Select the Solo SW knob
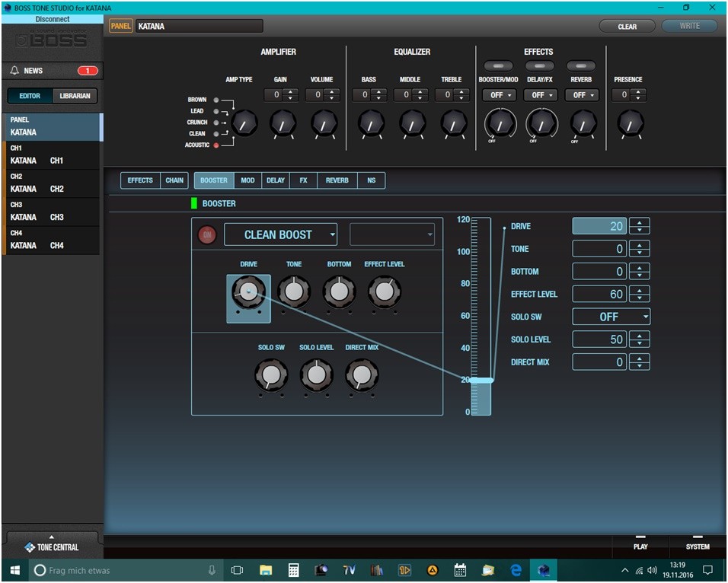 pos(271,375)
